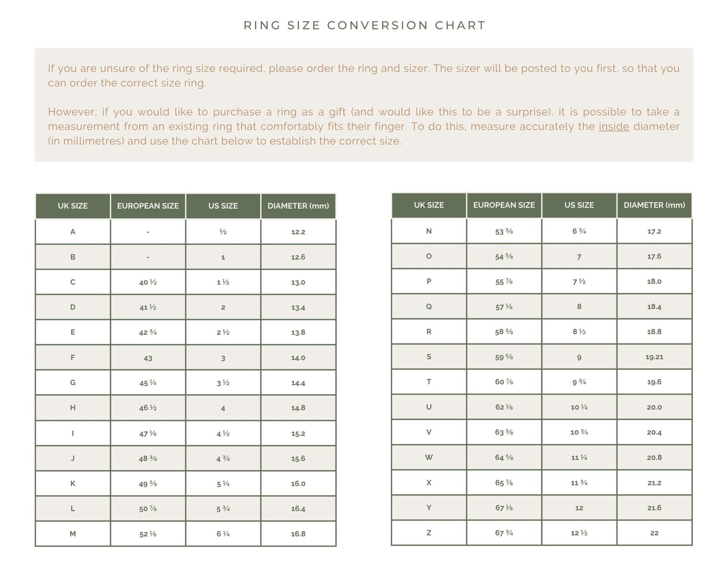Click the UK size "Z" cell
728x566 pixels.
point(429,533)
